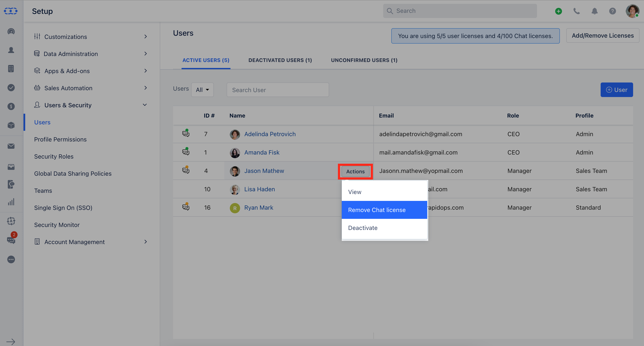
Task: Open Amanda Fisk's user profile link
Action: point(262,152)
